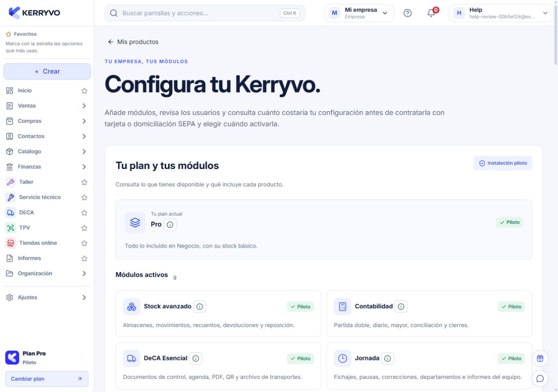Click the Contabilidad calculator icon

[x=343, y=307]
